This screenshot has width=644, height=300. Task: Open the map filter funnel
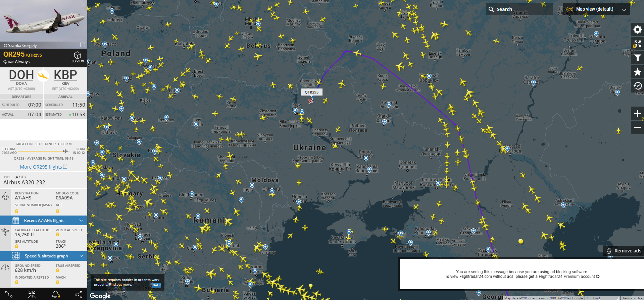pyautogui.click(x=637, y=58)
